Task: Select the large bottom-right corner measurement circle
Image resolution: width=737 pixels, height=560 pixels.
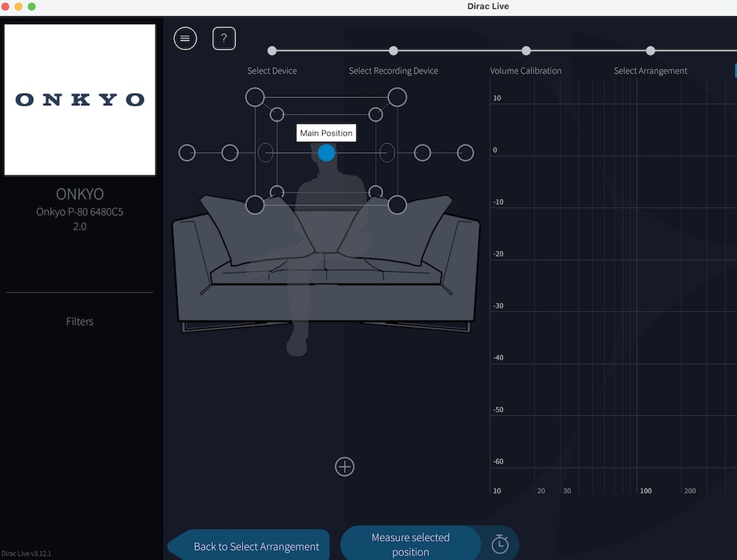Action: click(397, 205)
